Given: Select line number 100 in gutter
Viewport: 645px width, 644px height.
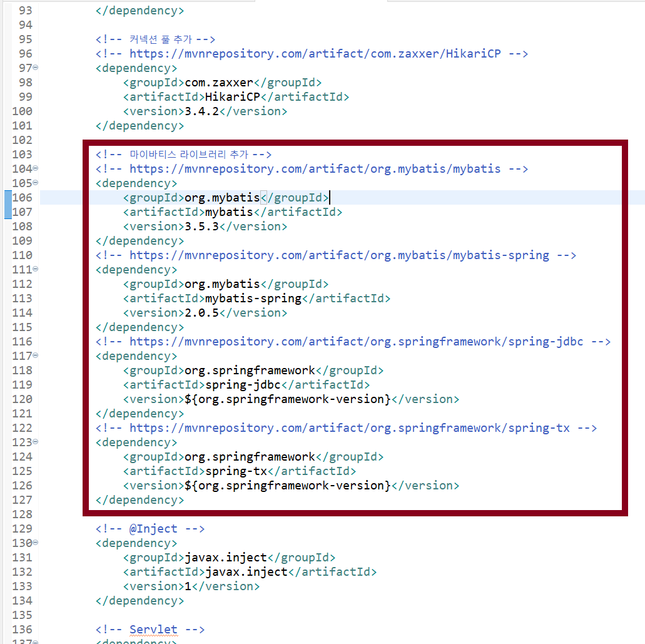Looking at the screenshot, I should (x=23, y=111).
